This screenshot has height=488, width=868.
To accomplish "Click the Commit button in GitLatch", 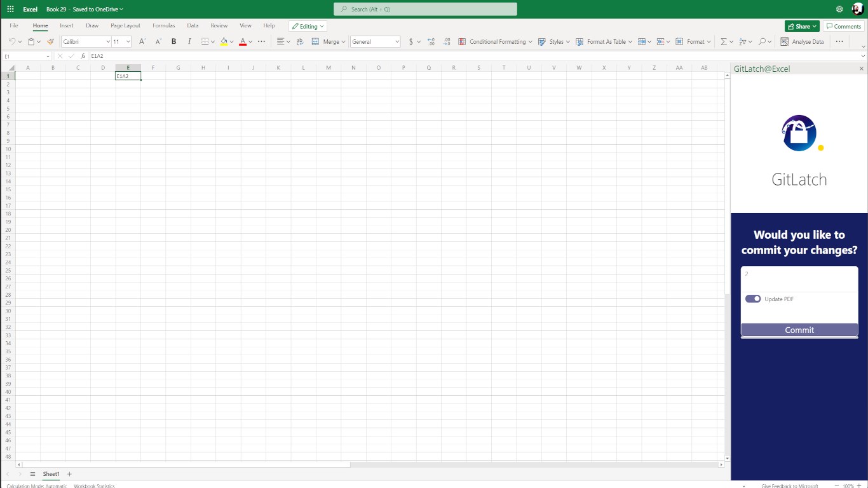I will point(799,330).
